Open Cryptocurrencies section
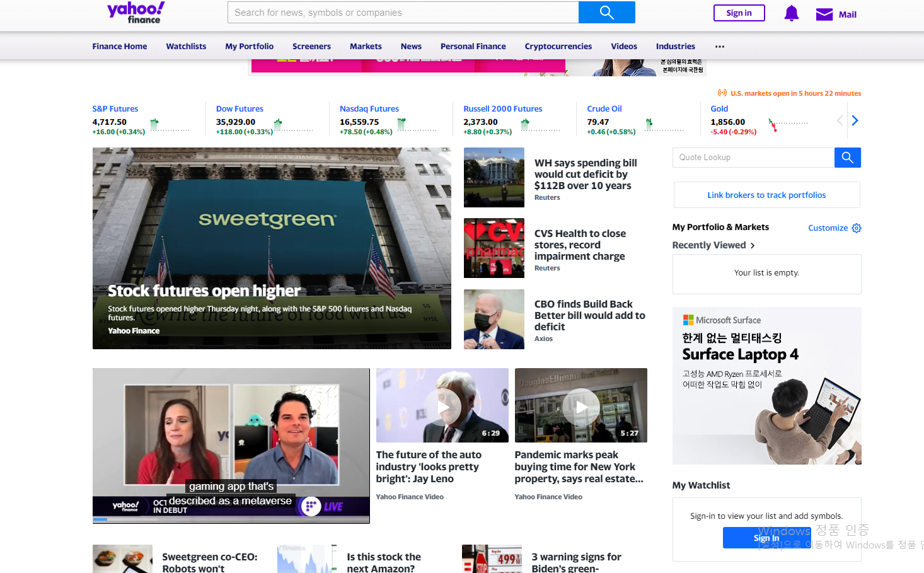924x573 pixels. coord(558,47)
